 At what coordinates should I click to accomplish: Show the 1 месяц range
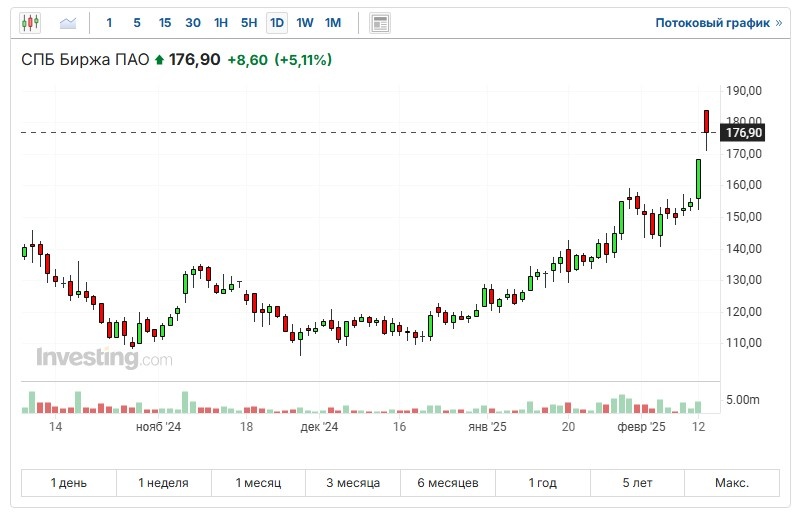(x=258, y=483)
